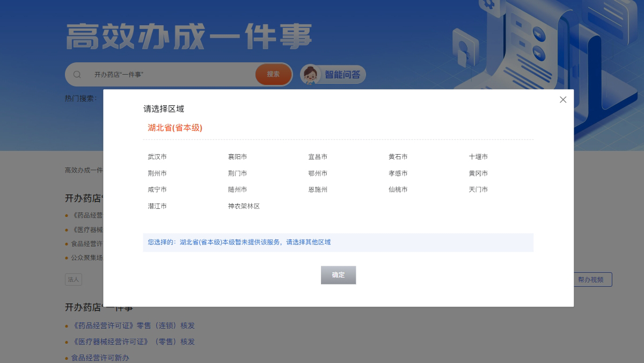Image resolution: width=644 pixels, height=363 pixels.
Task: Choose 神农架林区 as the area
Action: click(244, 205)
